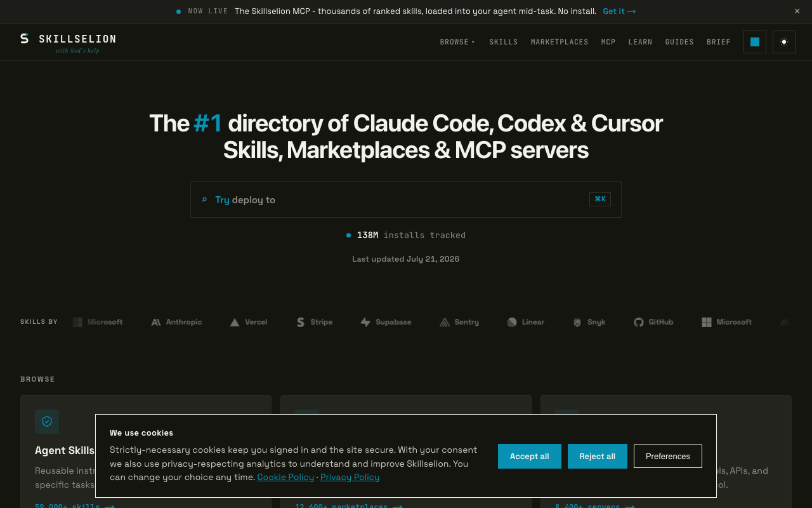This screenshot has height=508, width=812.
Task: Click the 'Agent Skills' card title
Action: pyautogui.click(x=65, y=451)
